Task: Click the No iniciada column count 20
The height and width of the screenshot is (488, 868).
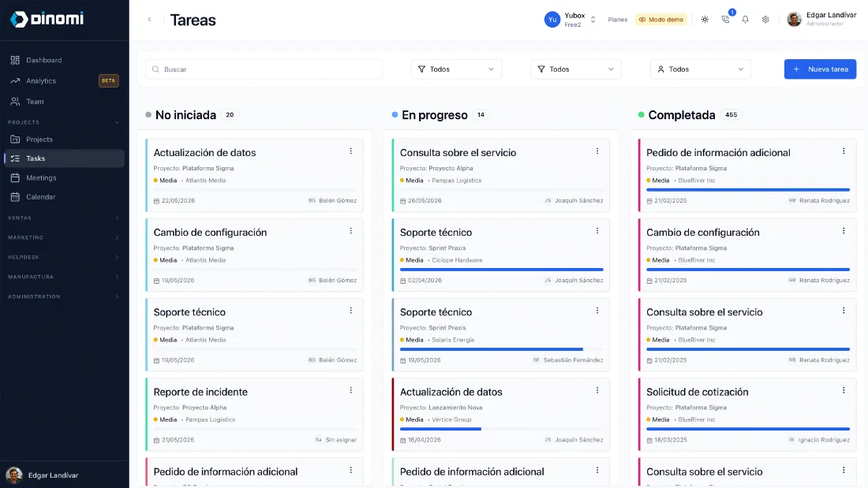Action: pyautogui.click(x=230, y=114)
